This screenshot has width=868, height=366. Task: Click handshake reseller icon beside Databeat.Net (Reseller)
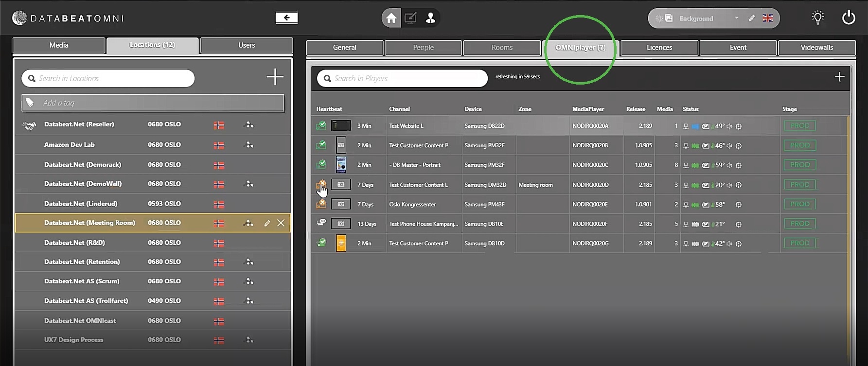pos(29,126)
